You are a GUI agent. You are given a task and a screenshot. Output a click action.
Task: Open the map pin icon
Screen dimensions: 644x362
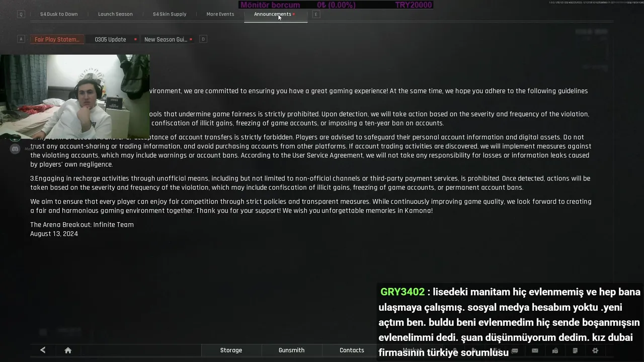click(x=555, y=350)
